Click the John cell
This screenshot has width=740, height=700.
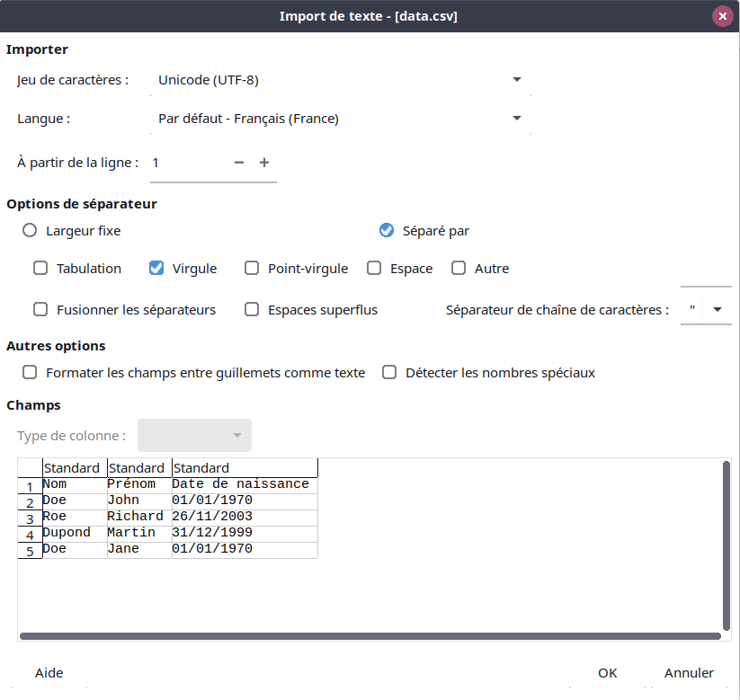tap(139, 501)
